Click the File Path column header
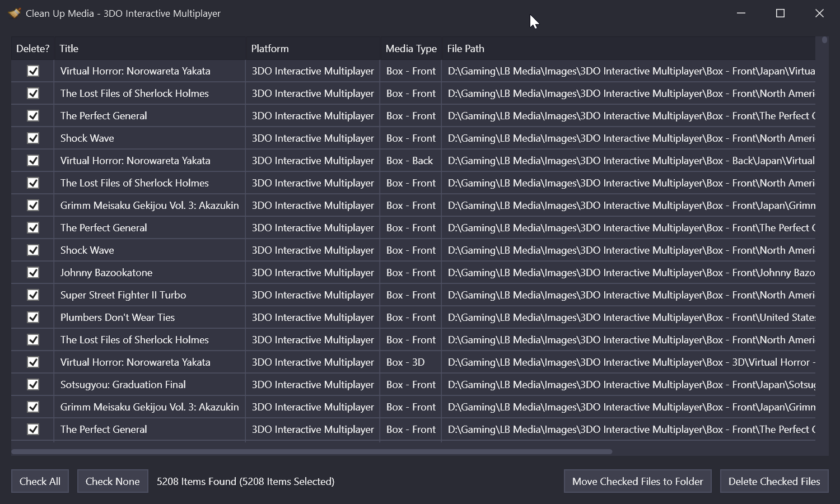Image resolution: width=840 pixels, height=504 pixels. 628,49
